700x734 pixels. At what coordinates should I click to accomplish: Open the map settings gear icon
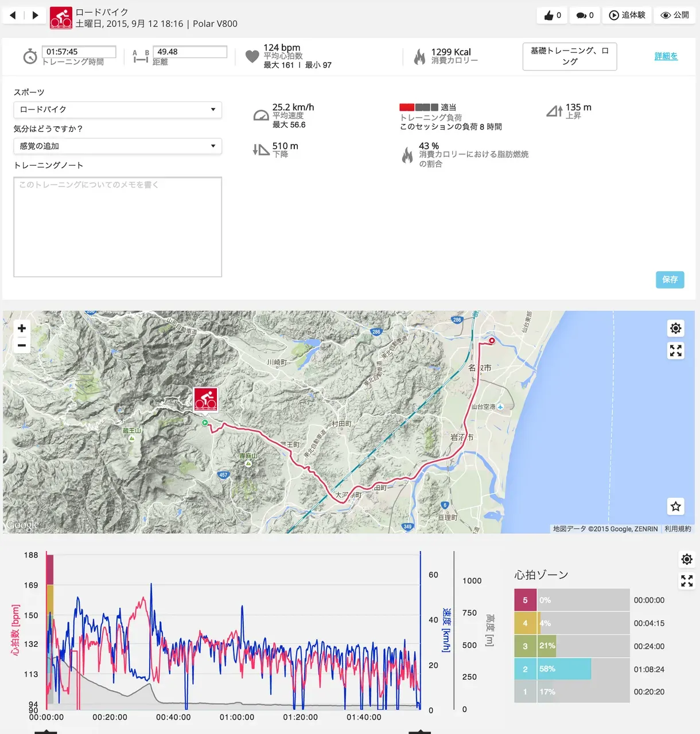[x=675, y=328]
